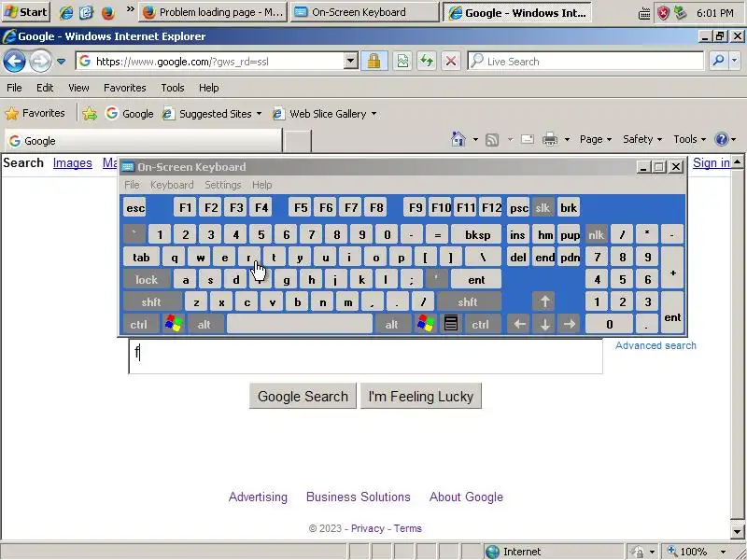Screen dimensions: 747x560
Task: Click the About Google footer link
Action: (x=466, y=497)
